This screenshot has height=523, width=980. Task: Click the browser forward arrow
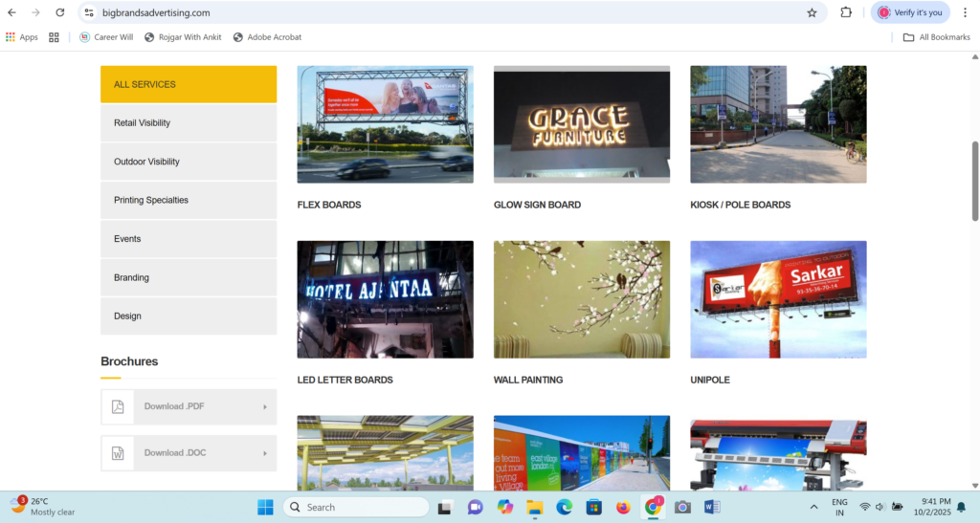tap(35, 12)
